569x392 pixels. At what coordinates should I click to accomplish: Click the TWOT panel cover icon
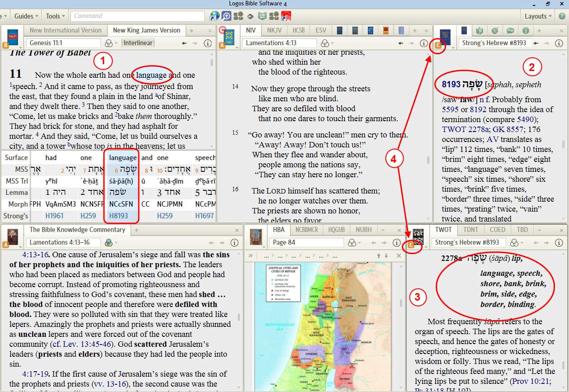coord(419,236)
